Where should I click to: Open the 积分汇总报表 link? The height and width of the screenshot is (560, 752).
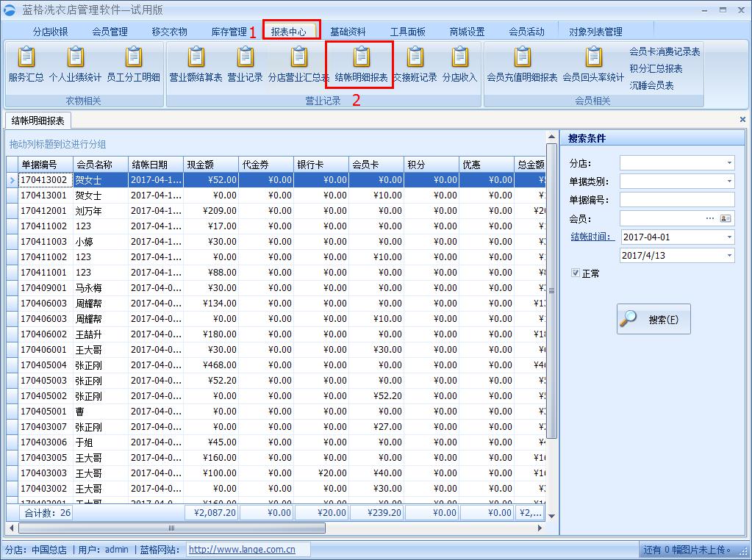656,68
